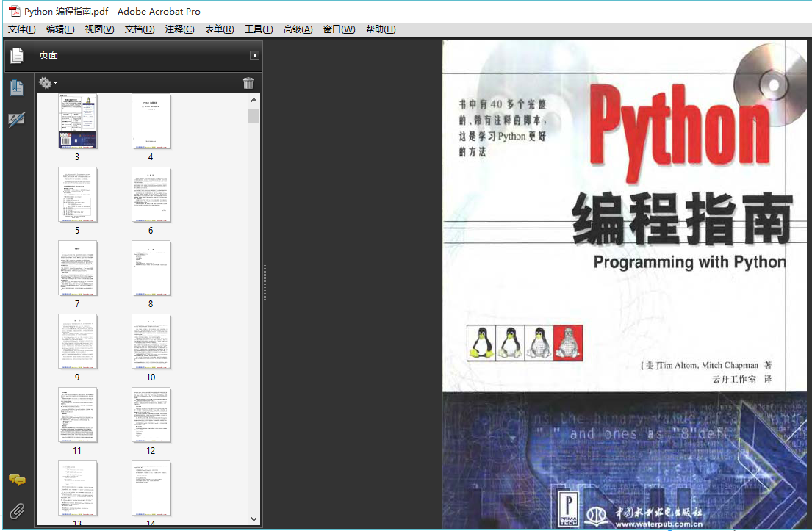Open the 高级(A) menu

[298, 29]
